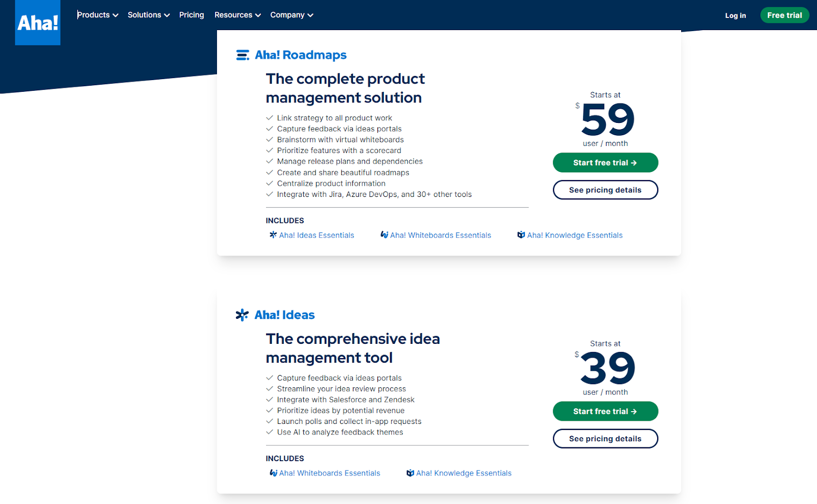Image resolution: width=817 pixels, height=504 pixels.
Task: Click the Knowledge Essentials icon under Roadmaps
Action: click(521, 235)
